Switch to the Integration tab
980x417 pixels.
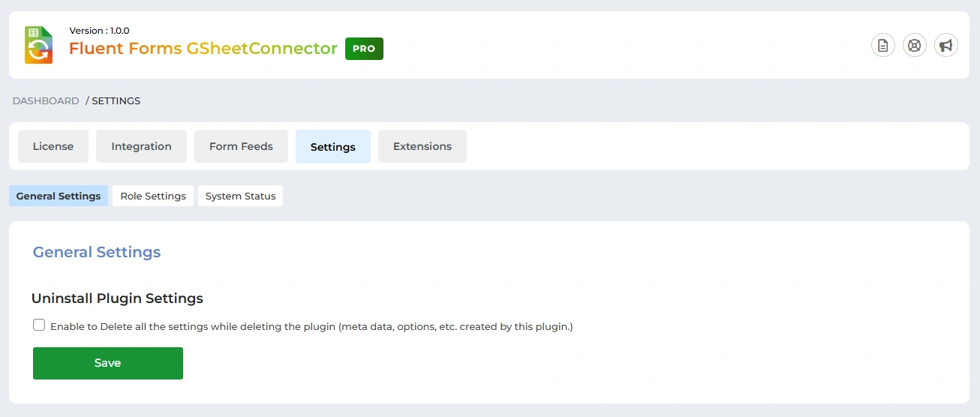[x=141, y=146]
